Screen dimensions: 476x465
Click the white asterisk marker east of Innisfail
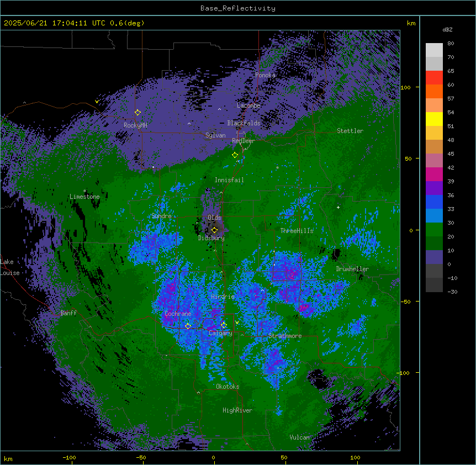coord(277,168)
